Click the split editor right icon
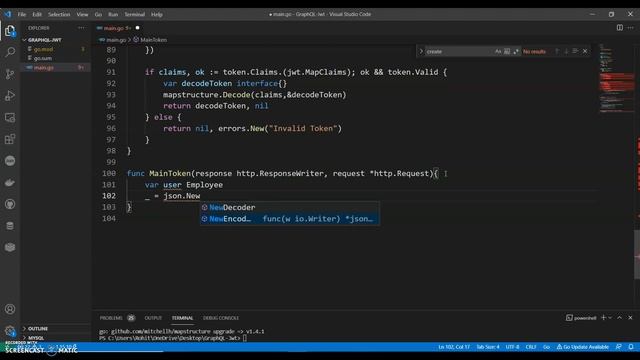The image size is (640, 360). [x=620, y=28]
